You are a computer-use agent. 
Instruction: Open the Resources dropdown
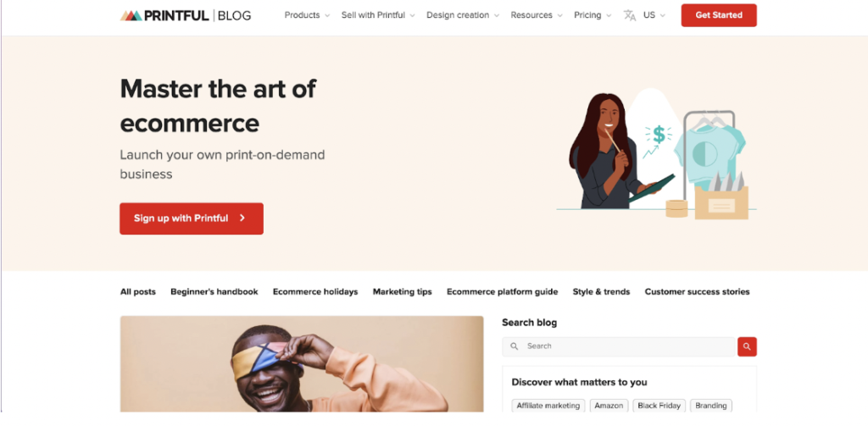tap(537, 15)
